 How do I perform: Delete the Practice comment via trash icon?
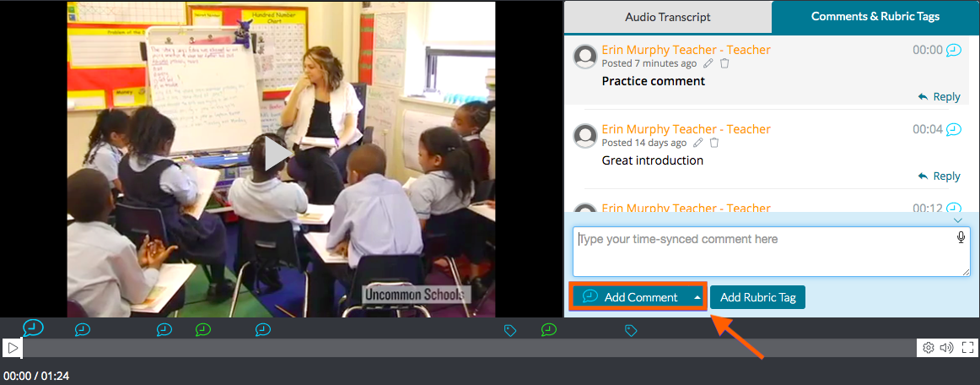[x=724, y=63]
